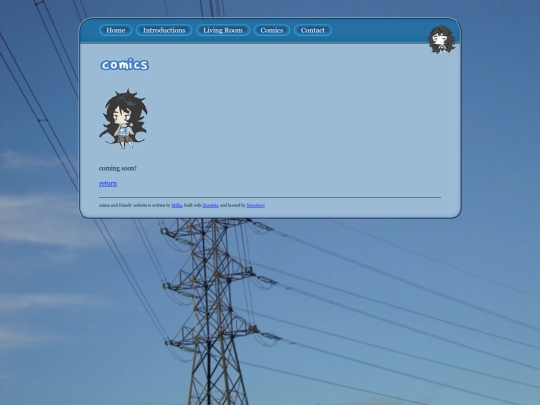540x405 pixels.
Task: Go to the Introductions page
Action: [x=164, y=30]
